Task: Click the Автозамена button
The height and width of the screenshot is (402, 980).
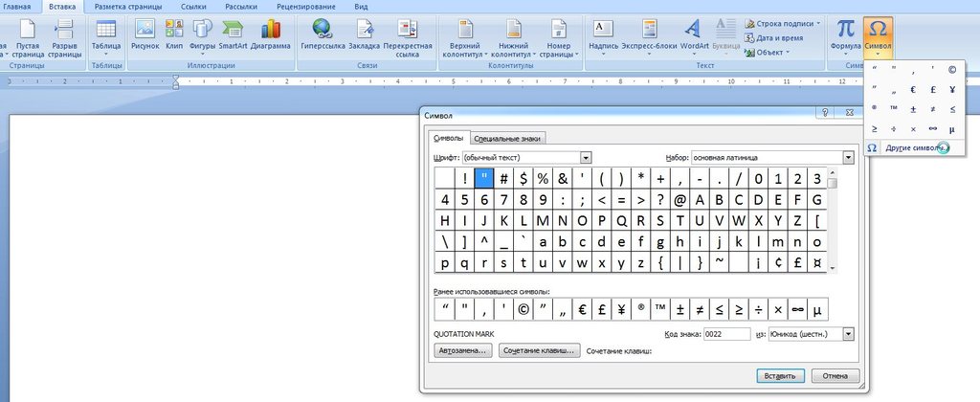Action: (463, 351)
